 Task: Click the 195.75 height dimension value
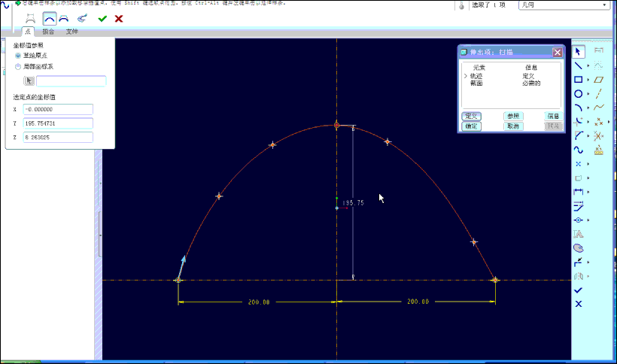coord(354,203)
